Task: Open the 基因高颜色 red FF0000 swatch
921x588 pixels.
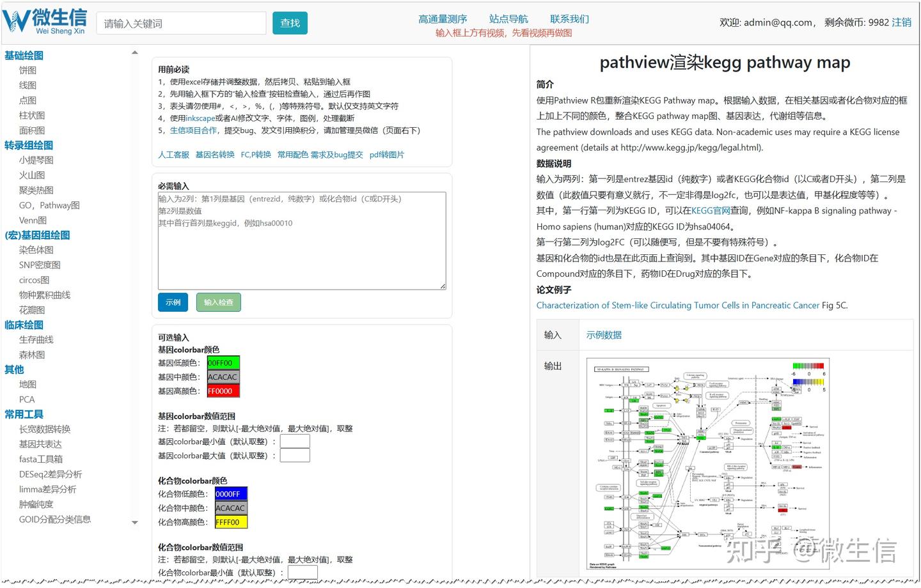Action: [x=223, y=391]
